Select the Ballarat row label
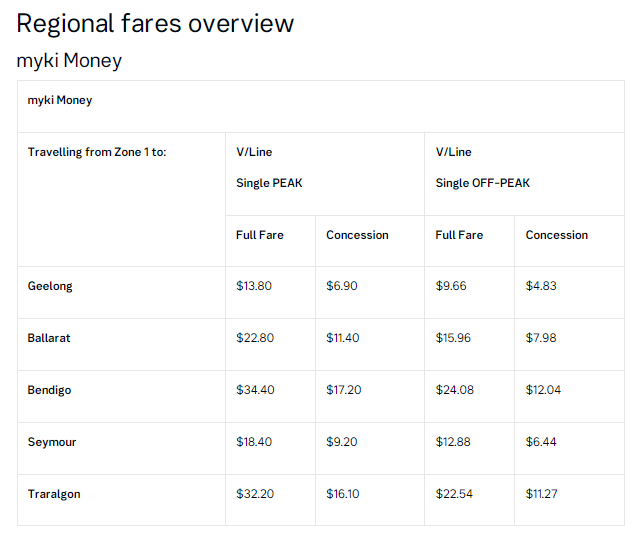This screenshot has width=640, height=538. pos(49,338)
